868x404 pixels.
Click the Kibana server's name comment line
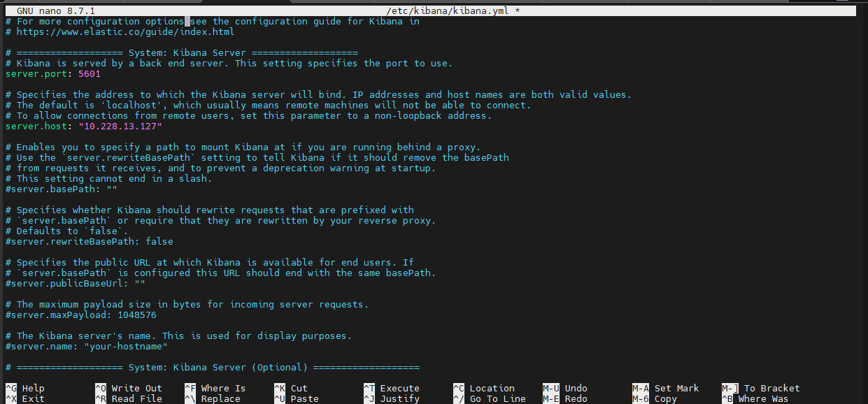pyautogui.click(x=179, y=336)
